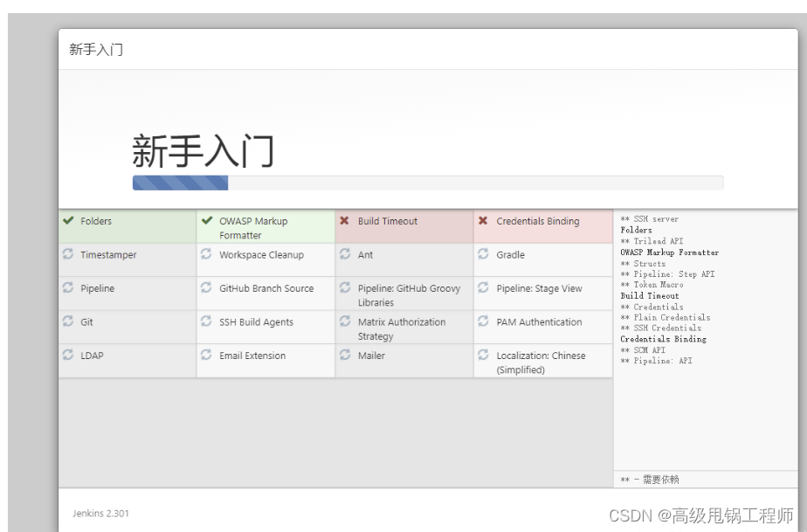Click the '** - 需要依赖' legend text
This screenshot has width=807, height=532.
pyautogui.click(x=650, y=480)
